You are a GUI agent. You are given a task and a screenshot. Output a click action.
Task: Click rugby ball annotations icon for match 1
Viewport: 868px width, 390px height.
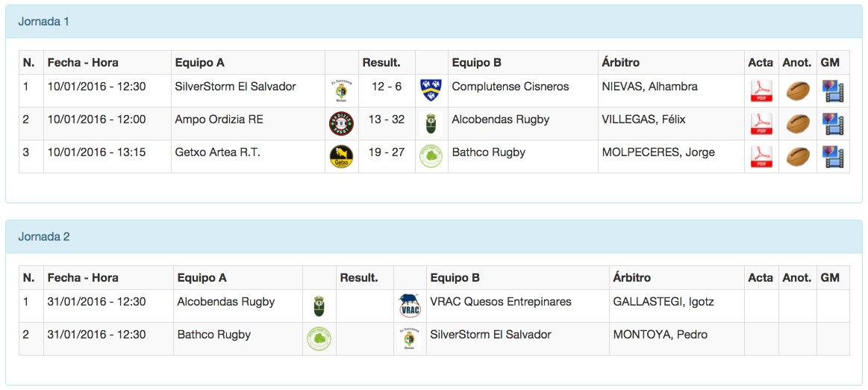pyautogui.click(x=798, y=91)
